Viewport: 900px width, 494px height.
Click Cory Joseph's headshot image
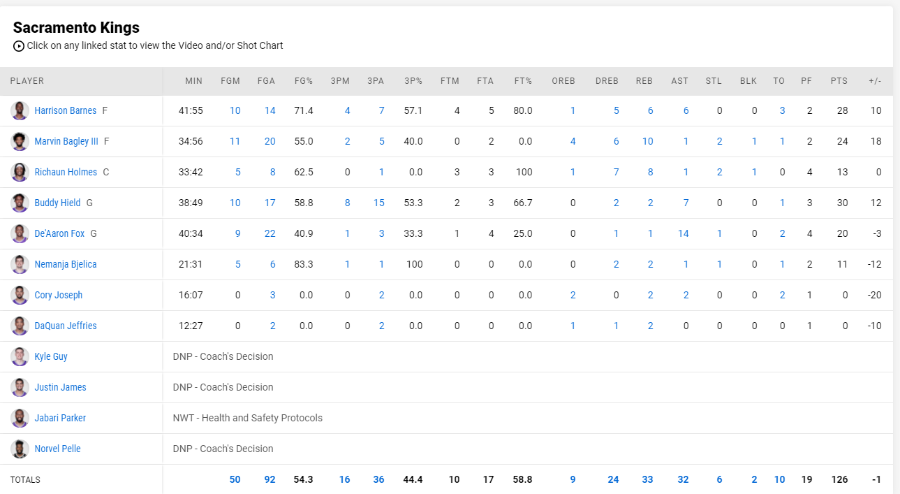pos(20,295)
